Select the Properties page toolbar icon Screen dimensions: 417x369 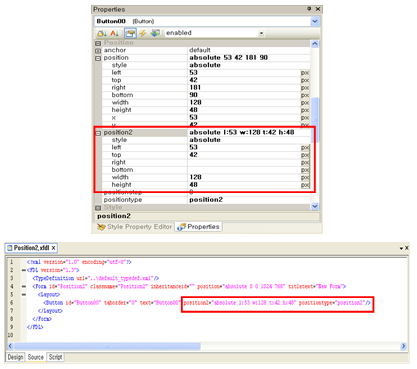pyautogui.click(x=130, y=33)
